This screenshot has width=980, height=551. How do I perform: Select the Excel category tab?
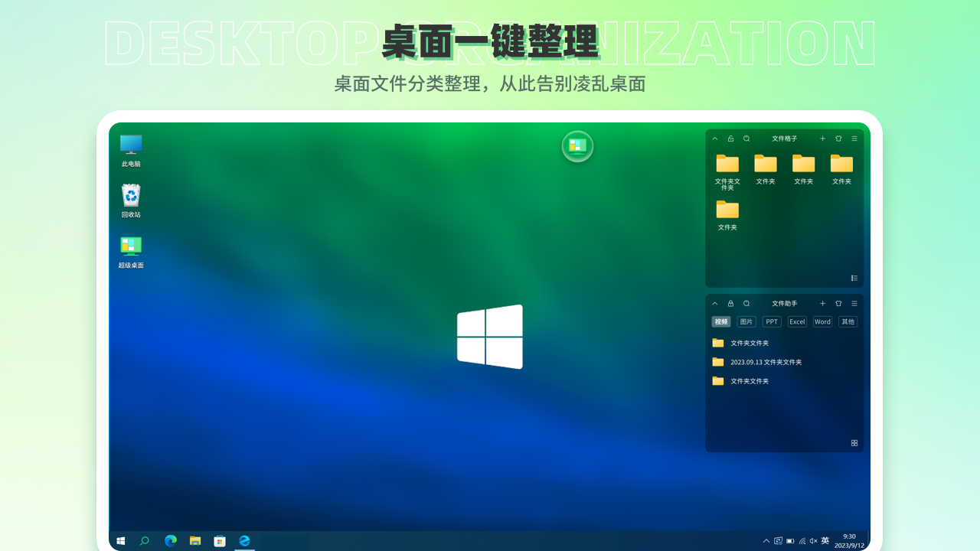coord(797,321)
